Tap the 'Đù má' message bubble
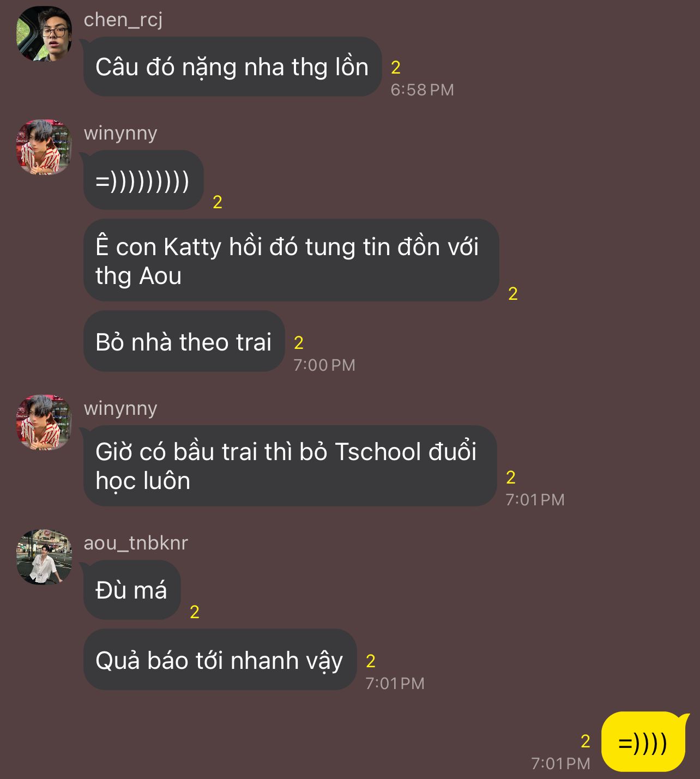The height and width of the screenshot is (779, 700). (x=132, y=590)
